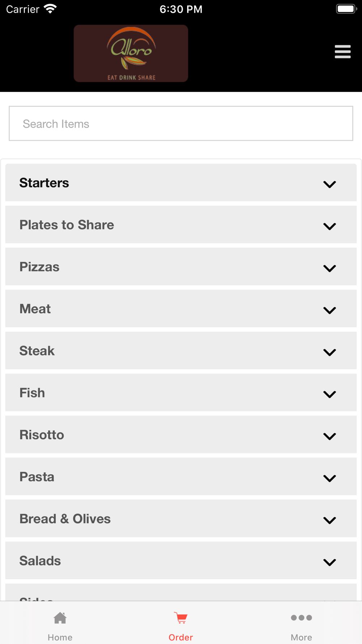Open the More tab label
The image size is (362, 644).
pos(301,637)
